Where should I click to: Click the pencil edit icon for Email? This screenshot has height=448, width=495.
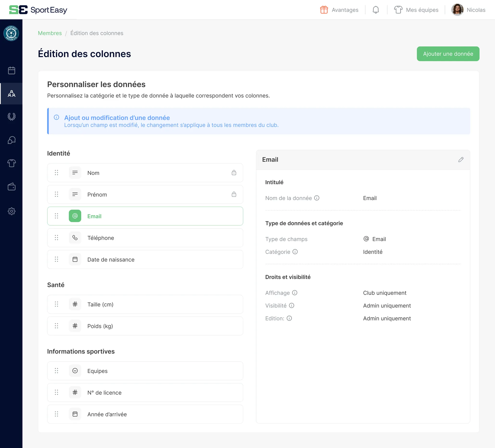[x=461, y=160]
